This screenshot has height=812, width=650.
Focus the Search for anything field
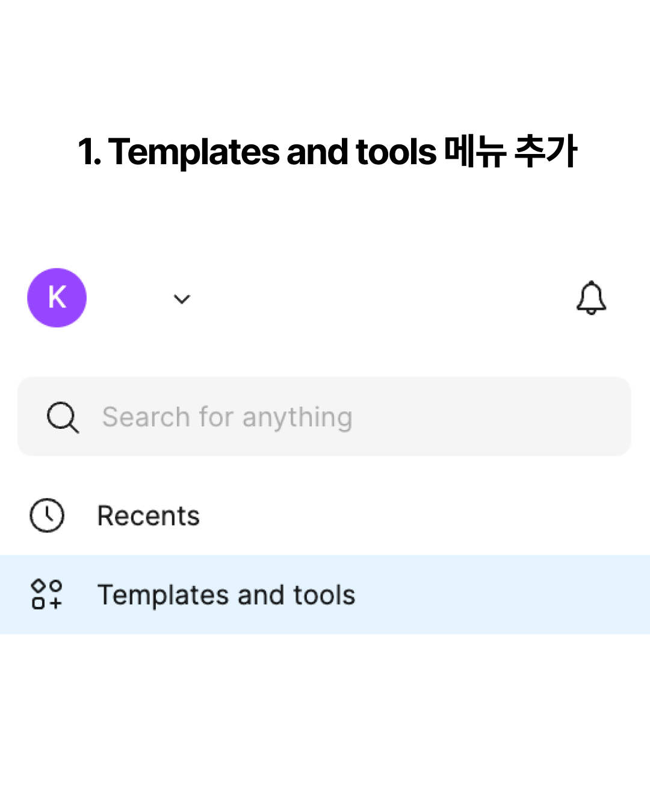tap(324, 416)
